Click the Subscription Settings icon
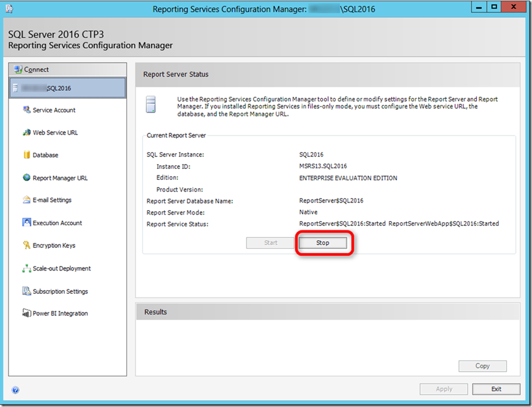Viewport: 532px width, 407px height. click(26, 291)
